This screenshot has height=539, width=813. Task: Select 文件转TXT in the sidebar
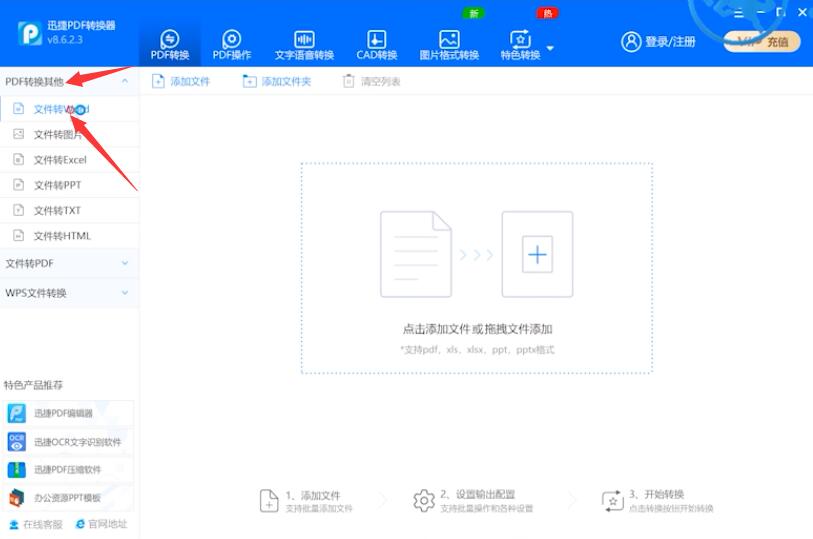[x=69, y=210]
